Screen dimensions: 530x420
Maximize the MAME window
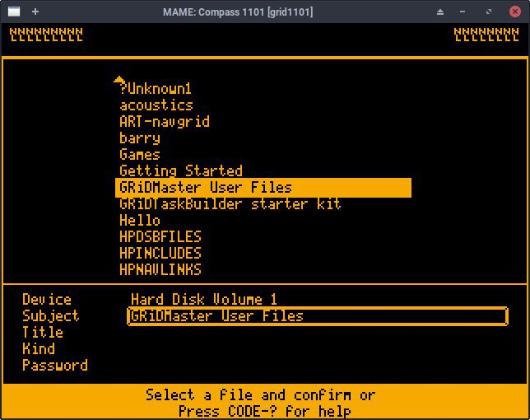click(x=488, y=12)
